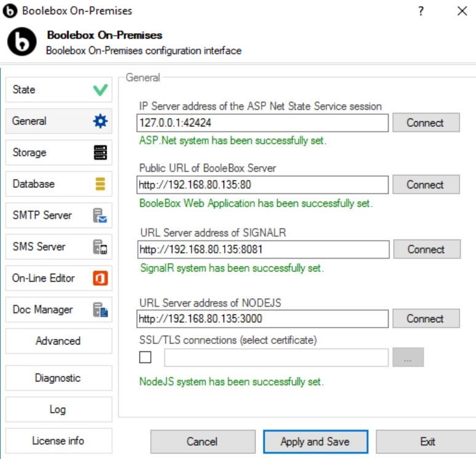The height and width of the screenshot is (459, 476).
Task: Switch to the Storage section
Action: coord(58,153)
